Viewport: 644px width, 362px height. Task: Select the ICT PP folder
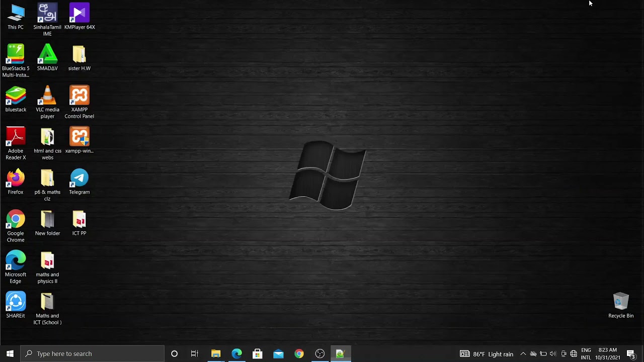point(79,223)
